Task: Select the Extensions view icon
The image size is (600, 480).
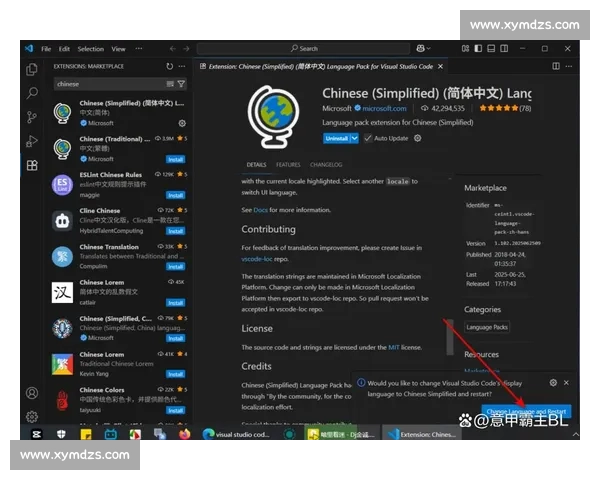Action: pyautogui.click(x=32, y=165)
